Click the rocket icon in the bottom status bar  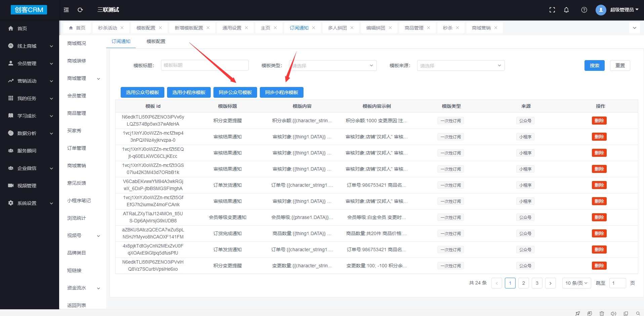point(577,313)
